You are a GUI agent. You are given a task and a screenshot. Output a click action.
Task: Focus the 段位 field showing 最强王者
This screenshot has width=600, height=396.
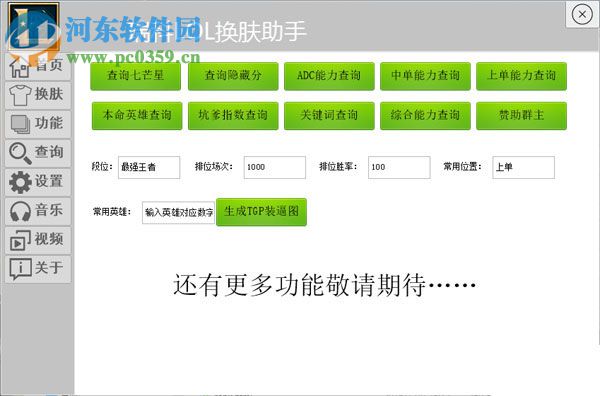[149, 167]
